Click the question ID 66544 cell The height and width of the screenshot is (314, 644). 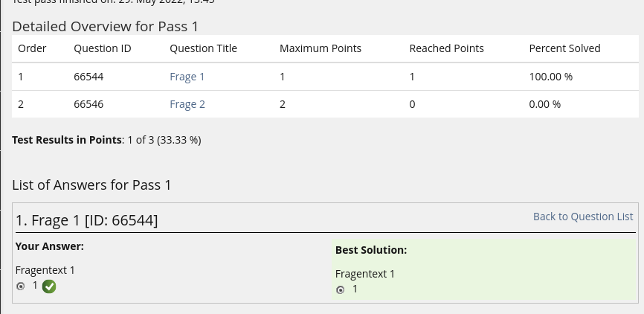[89, 77]
